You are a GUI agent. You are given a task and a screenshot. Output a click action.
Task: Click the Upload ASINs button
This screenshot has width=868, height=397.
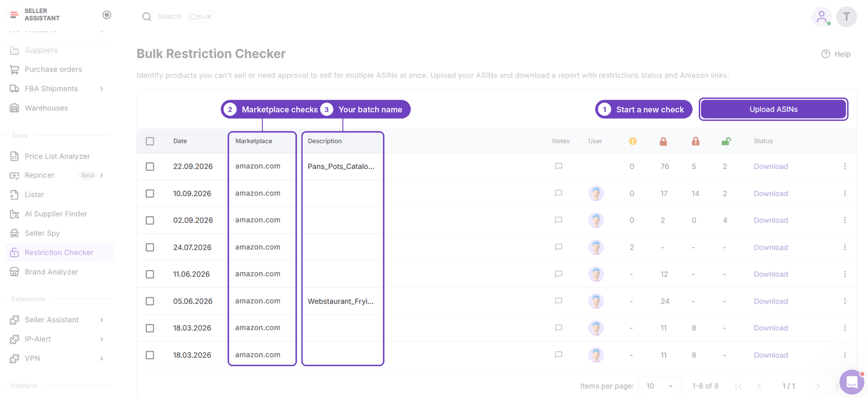[x=773, y=109]
